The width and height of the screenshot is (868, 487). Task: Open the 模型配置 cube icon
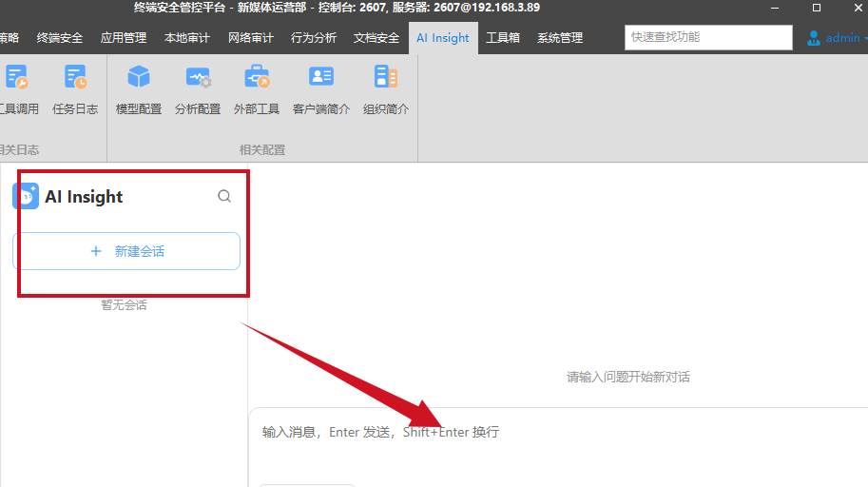tap(139, 77)
